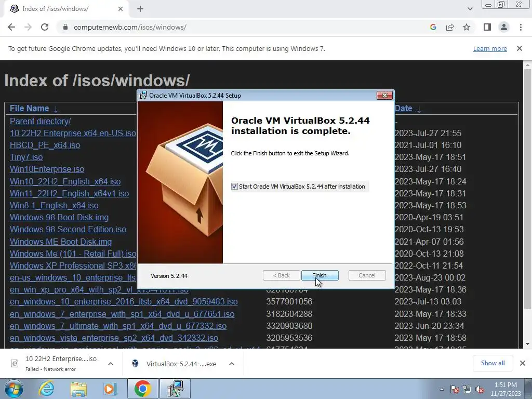
Task: Click the site lock icon
Action: 65,27
